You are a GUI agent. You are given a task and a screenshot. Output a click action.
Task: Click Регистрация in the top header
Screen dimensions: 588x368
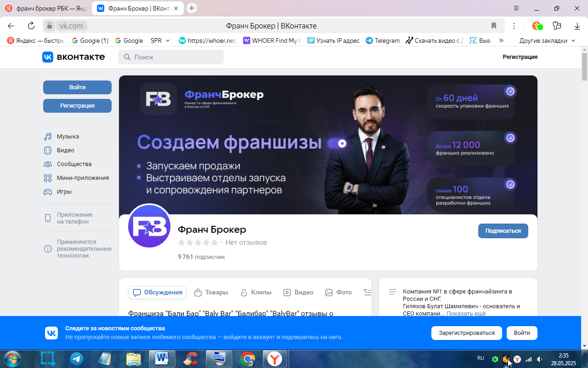520,57
